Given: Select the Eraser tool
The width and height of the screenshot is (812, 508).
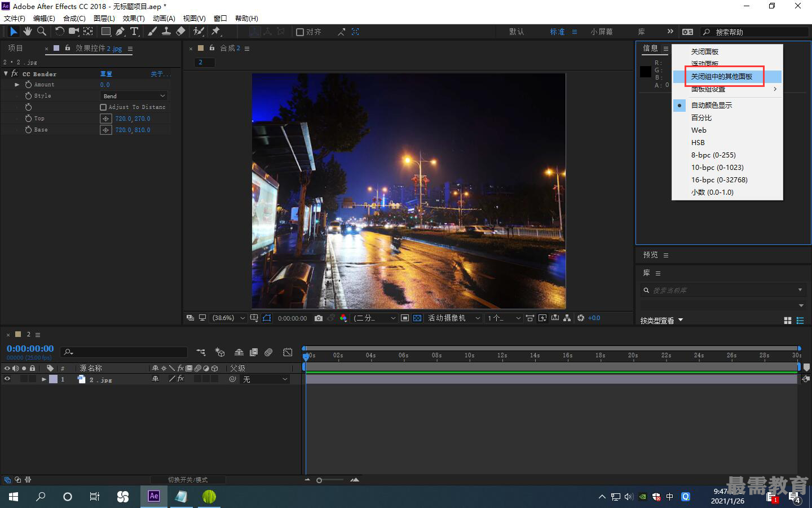Looking at the screenshot, I should pos(180,32).
